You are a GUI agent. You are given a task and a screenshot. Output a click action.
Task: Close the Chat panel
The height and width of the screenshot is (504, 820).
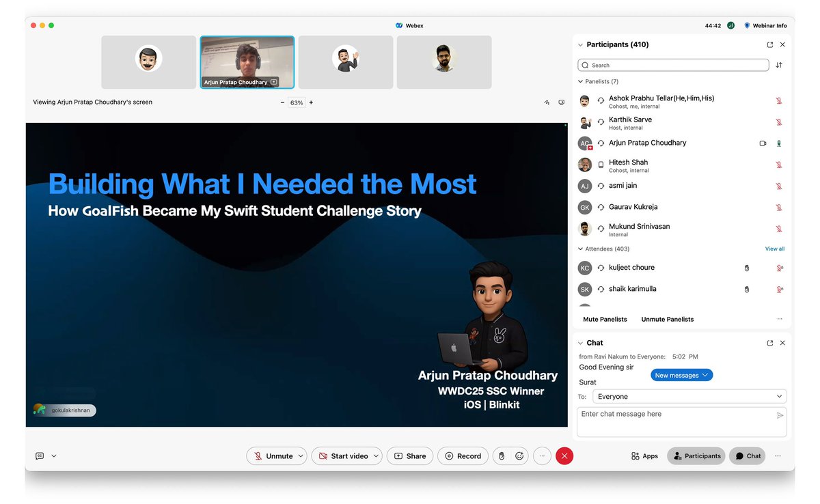pos(782,343)
